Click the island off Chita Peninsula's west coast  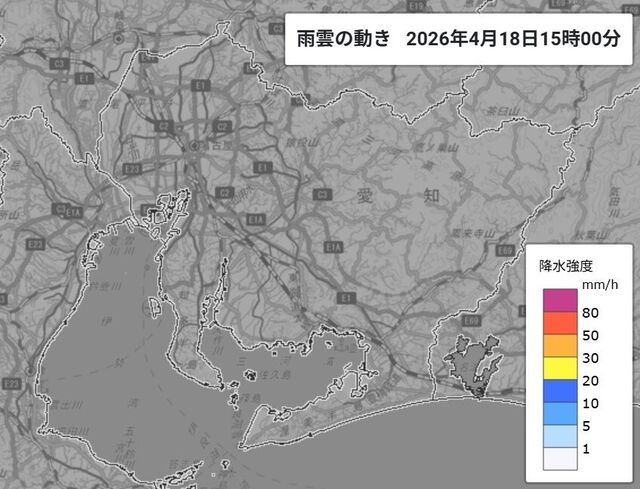pos(155,307)
